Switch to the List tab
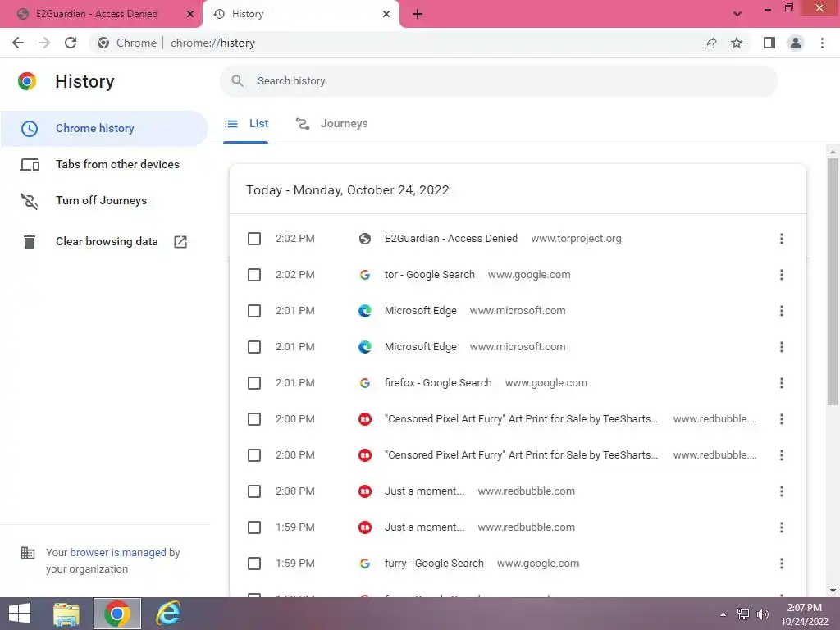Viewport: 840px width, 630px height. (x=246, y=124)
